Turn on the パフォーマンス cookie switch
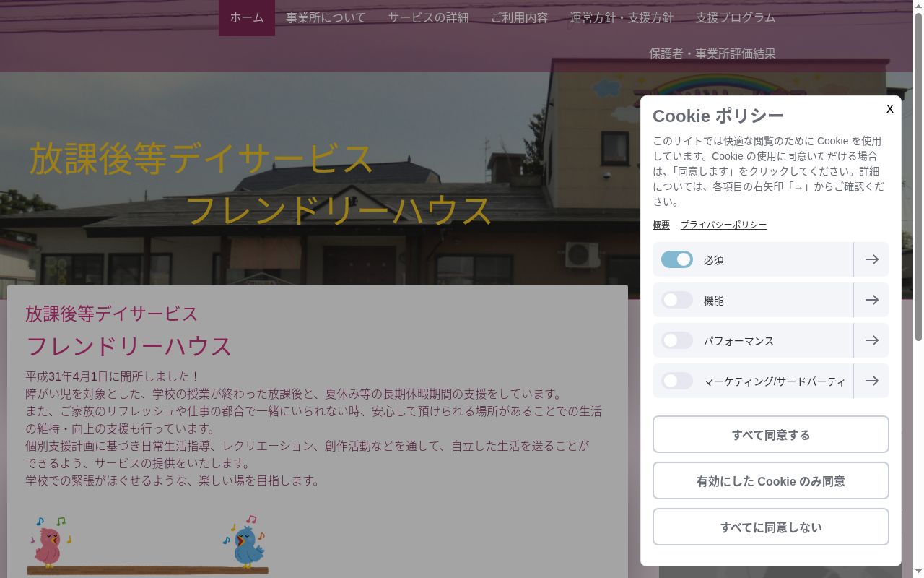Screen dimensions: 924x578 pyautogui.click(x=677, y=340)
